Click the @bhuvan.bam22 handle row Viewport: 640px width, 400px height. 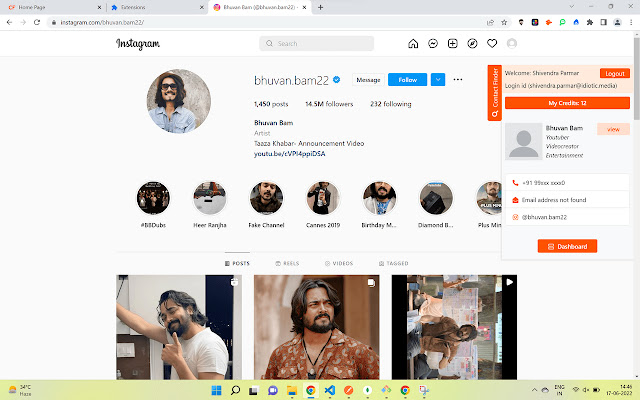tap(567, 217)
